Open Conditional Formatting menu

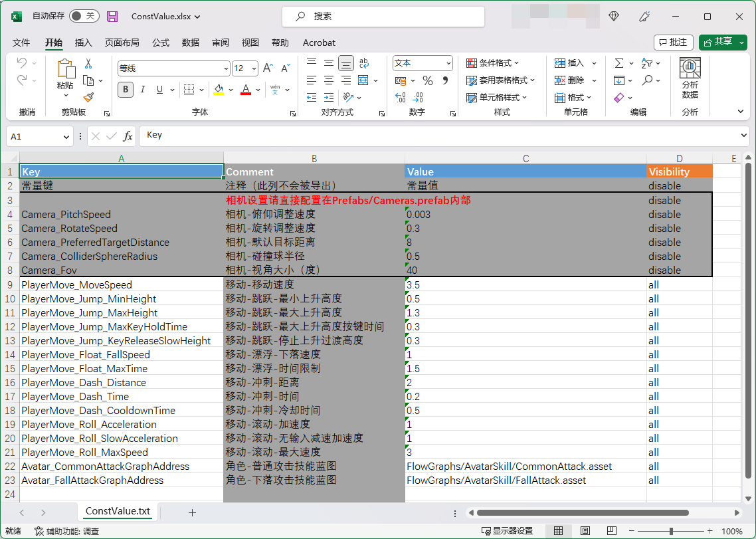click(492, 63)
